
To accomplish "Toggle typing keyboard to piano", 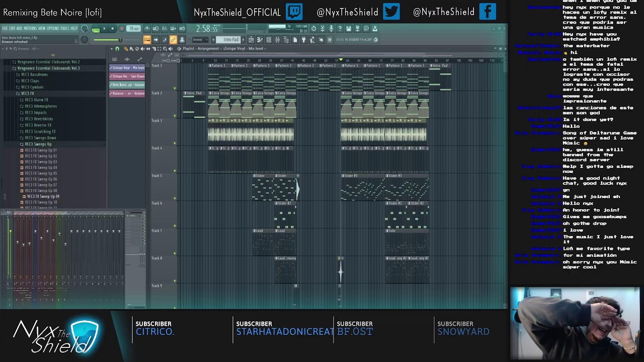I will click(x=147, y=40).
